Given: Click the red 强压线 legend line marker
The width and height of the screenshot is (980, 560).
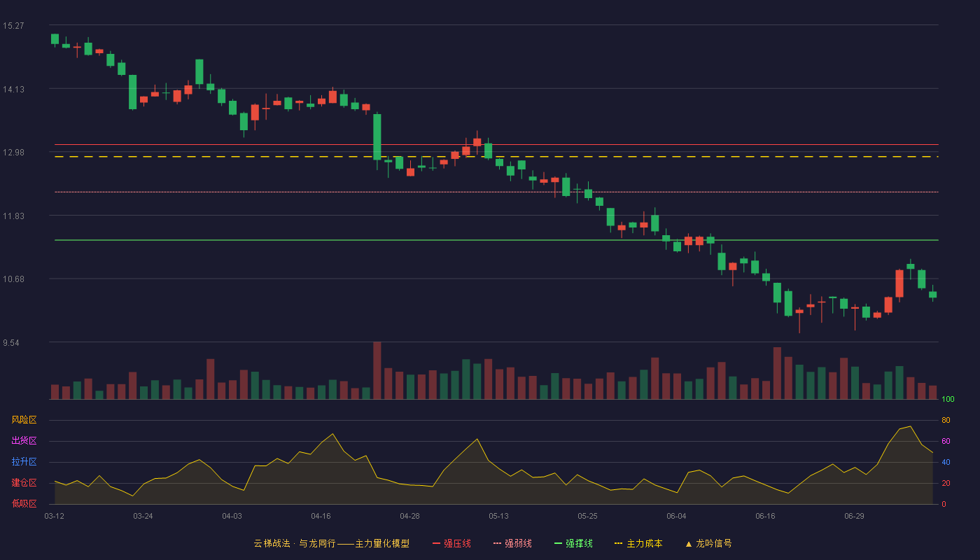Looking at the screenshot, I should click(437, 543).
